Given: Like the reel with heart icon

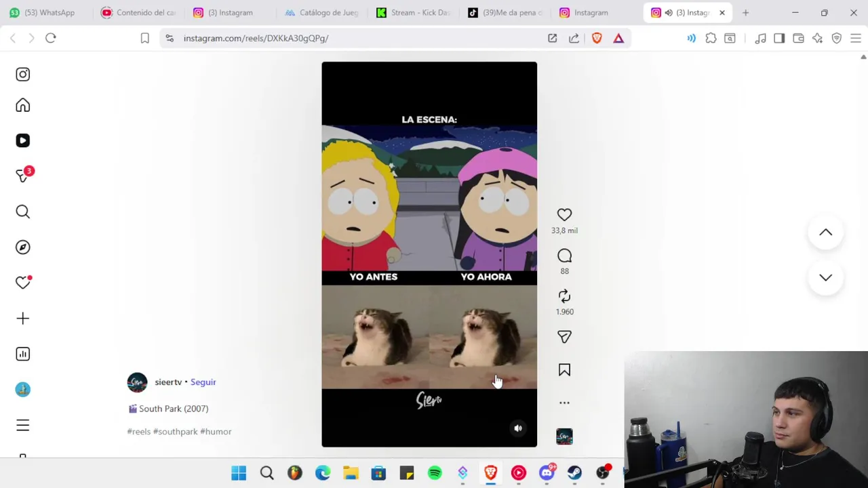Looking at the screenshot, I should tap(564, 215).
